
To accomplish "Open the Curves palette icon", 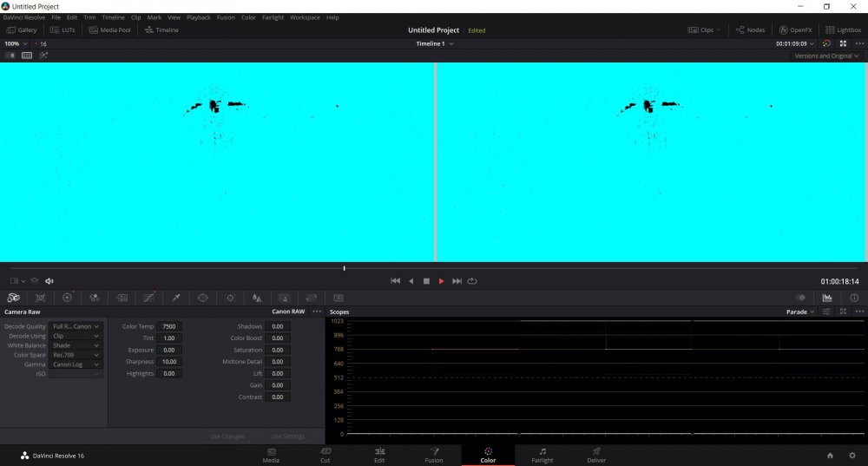I will pos(148,298).
